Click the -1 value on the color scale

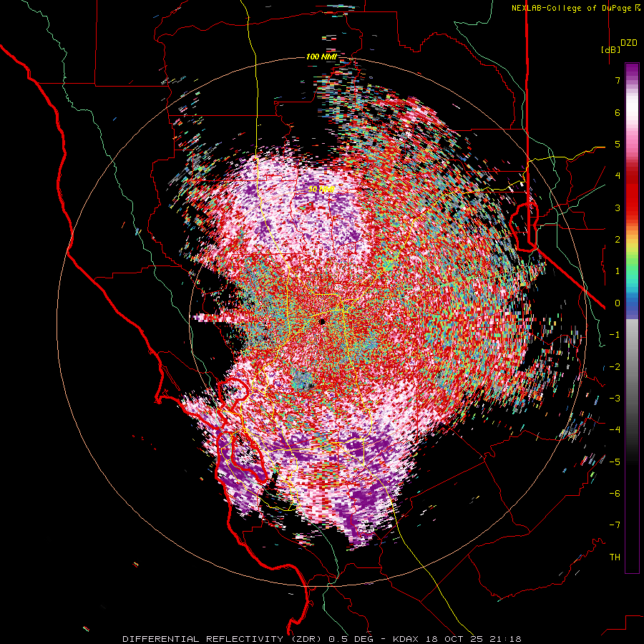615,335
